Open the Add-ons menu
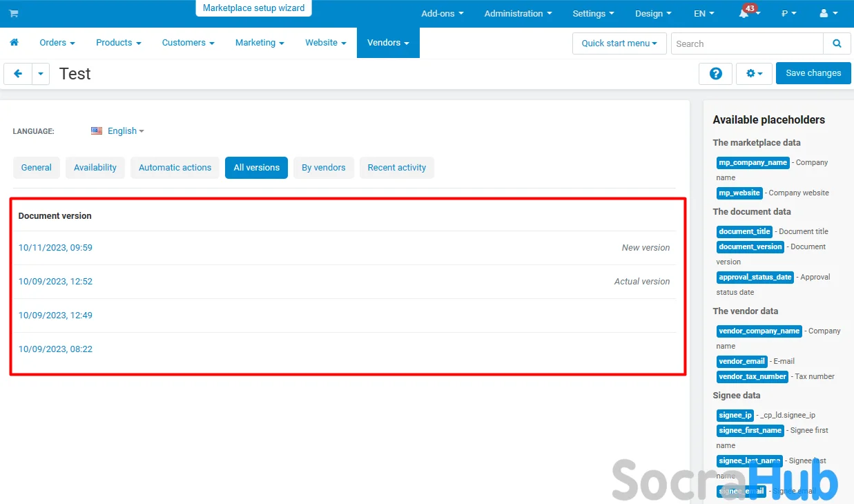This screenshot has height=504, width=854. pos(442,14)
